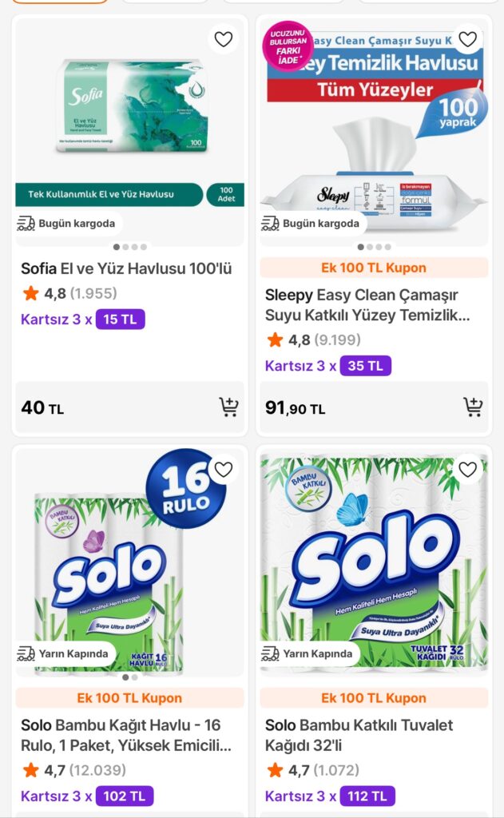Tap Ek 100 TL Kupon on Sleepy
This screenshot has width=504, height=818.
tap(374, 268)
